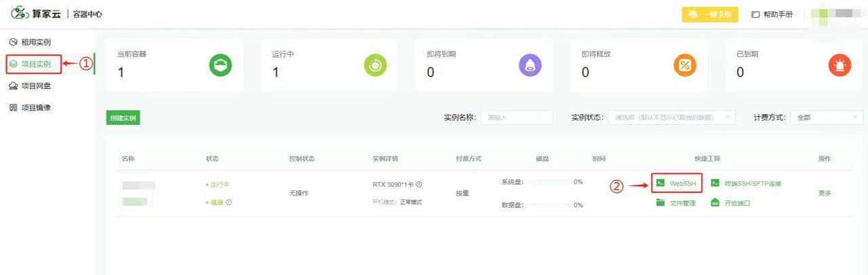
Task: Click the 算家云 logo in the header
Action: coord(36,14)
